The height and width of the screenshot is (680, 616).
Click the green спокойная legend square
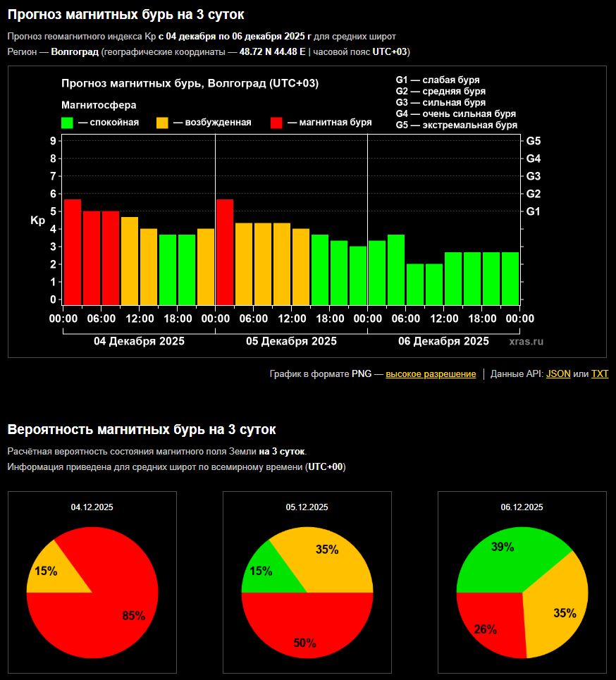(67, 123)
